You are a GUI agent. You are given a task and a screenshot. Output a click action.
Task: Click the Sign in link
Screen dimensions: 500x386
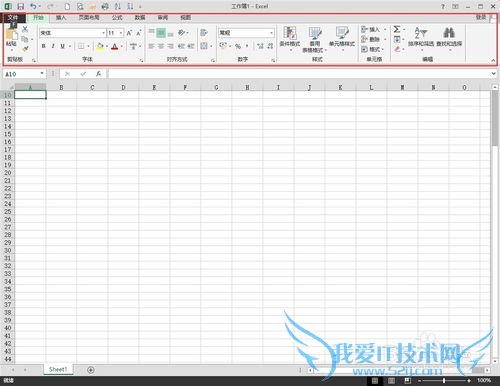[x=481, y=17]
